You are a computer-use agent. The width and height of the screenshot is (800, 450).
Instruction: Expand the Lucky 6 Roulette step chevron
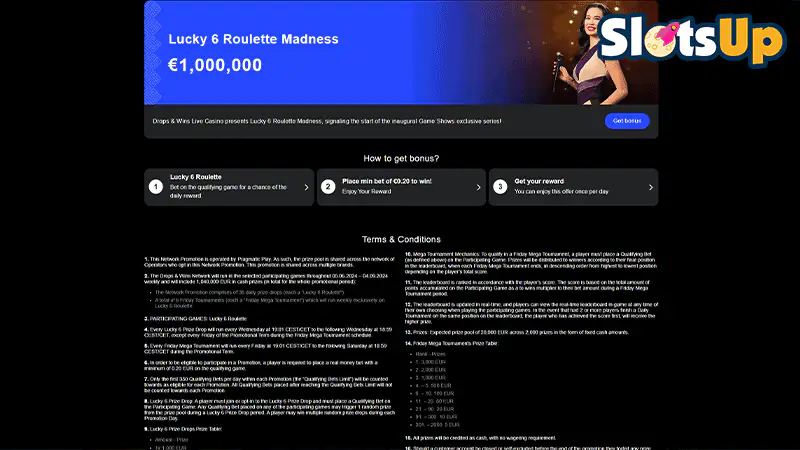tap(306, 187)
